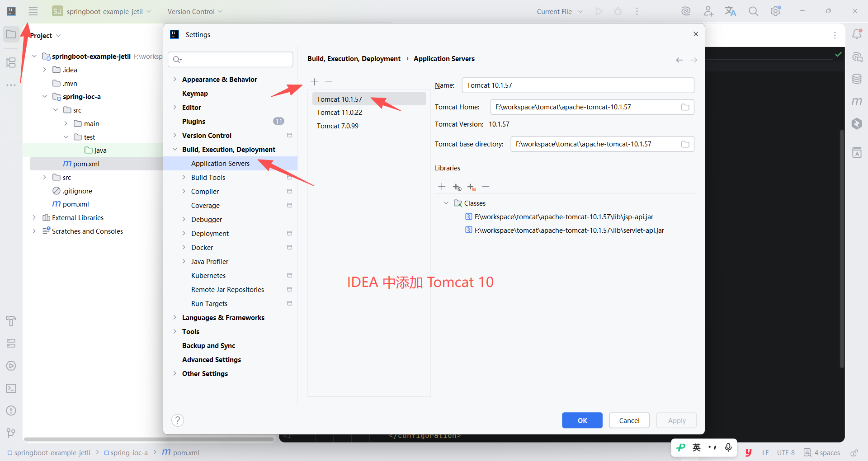Expand the External Libraries project node
Image resolution: width=868 pixels, height=461 pixels.
click(34, 218)
